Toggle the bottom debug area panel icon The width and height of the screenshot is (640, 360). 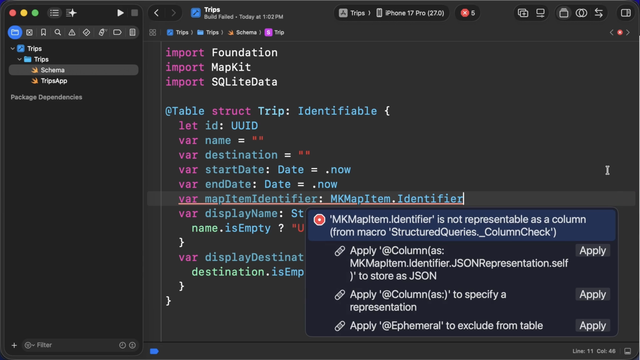[628, 351]
